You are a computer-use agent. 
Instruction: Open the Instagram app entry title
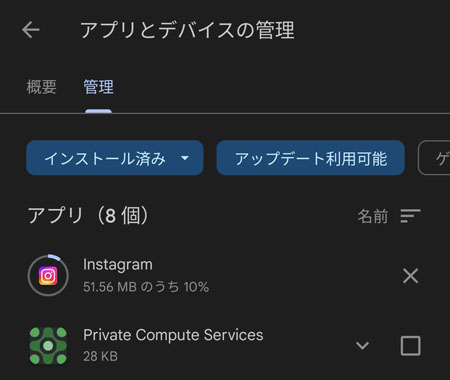pyautogui.click(x=118, y=265)
